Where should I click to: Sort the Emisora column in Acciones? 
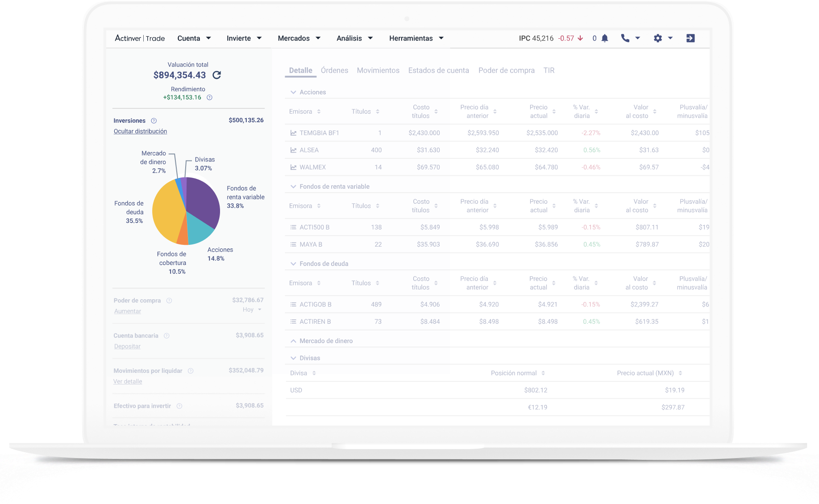click(318, 111)
